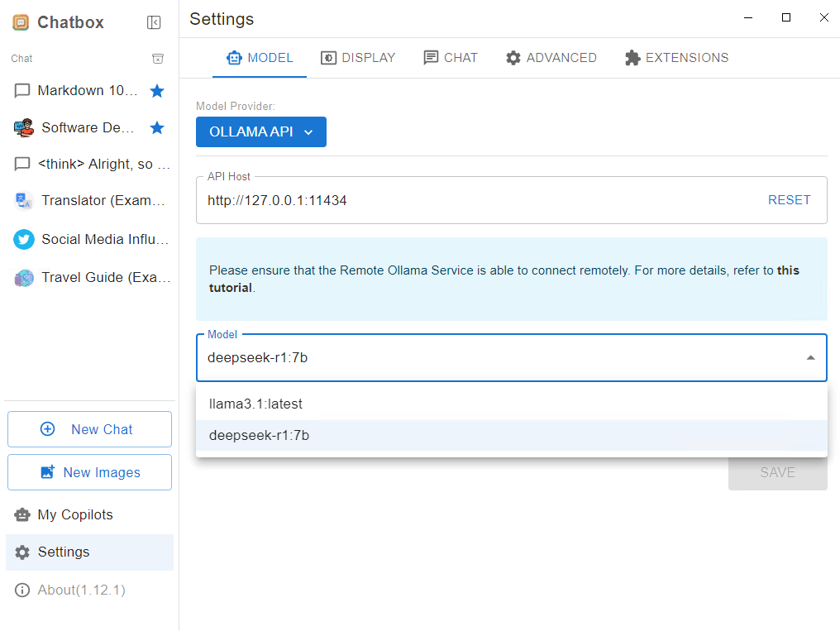Viewport: 840px width, 631px height.
Task: Select deepseek-r1:7b from the model list
Action: coord(512,436)
